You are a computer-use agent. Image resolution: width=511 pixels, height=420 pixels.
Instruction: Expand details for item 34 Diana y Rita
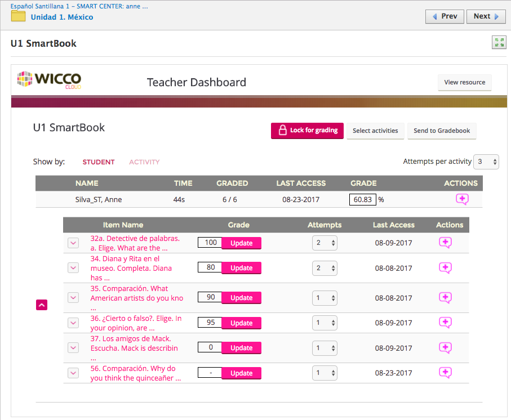73,268
